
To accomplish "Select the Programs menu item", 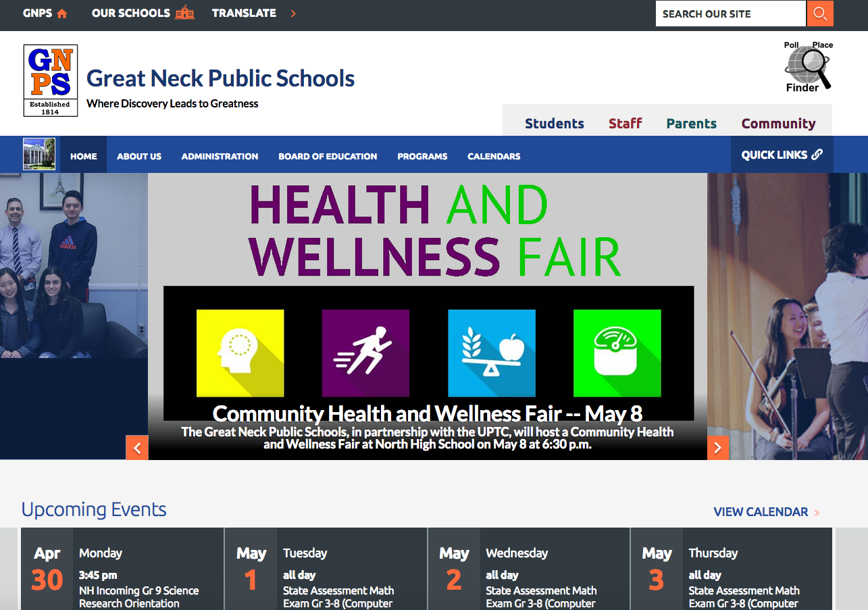I will pos(422,156).
